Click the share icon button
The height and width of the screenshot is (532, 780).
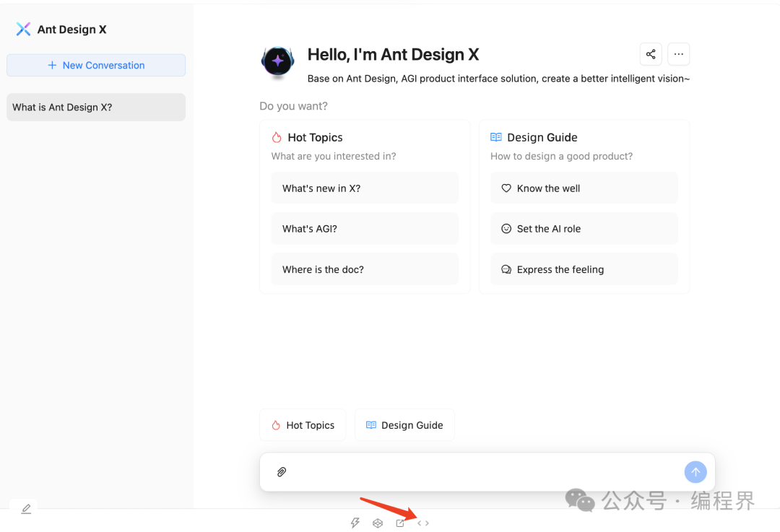pos(651,54)
